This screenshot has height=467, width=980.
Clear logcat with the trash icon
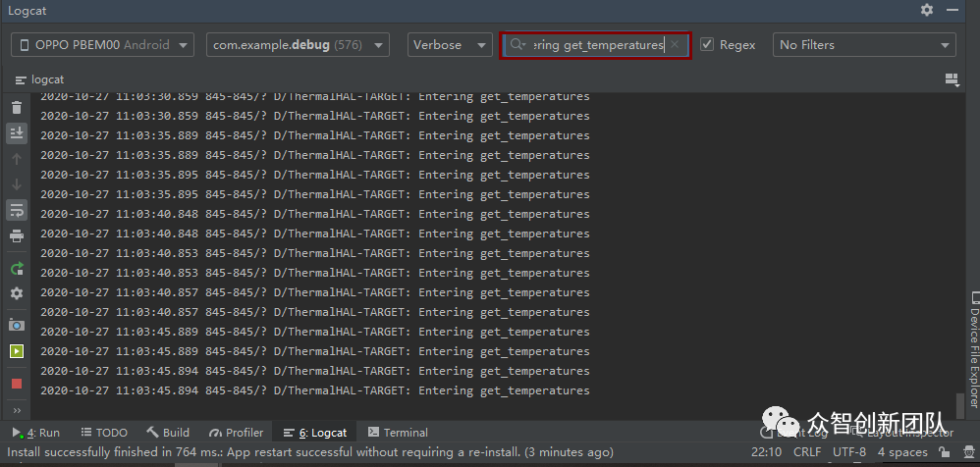pyautogui.click(x=17, y=108)
